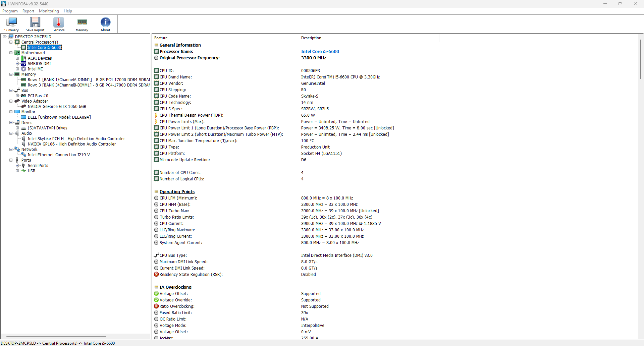Click the Serial Ports icon

[23, 165]
